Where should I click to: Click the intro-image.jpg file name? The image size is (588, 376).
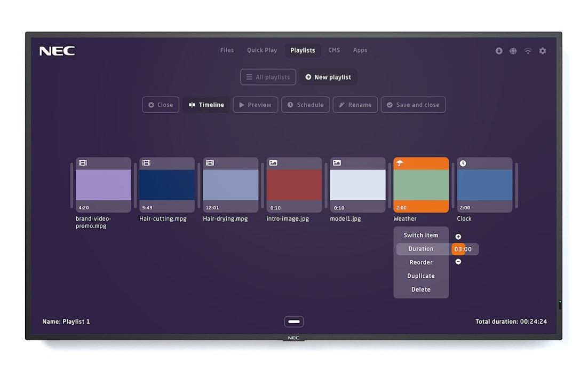click(288, 219)
